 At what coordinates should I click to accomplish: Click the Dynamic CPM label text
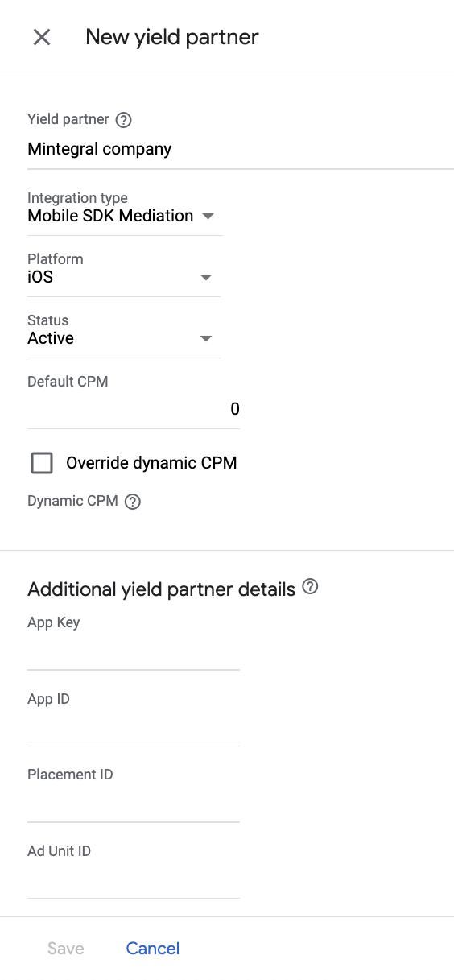72,501
